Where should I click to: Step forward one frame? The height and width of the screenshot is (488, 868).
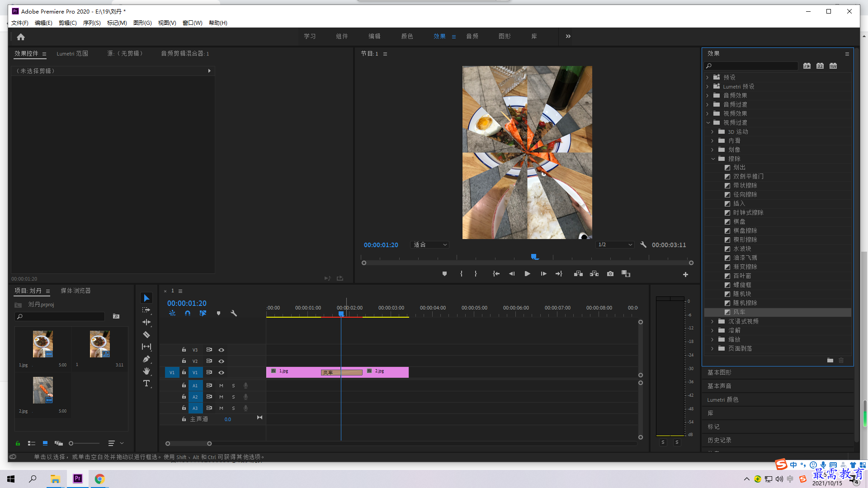(543, 274)
